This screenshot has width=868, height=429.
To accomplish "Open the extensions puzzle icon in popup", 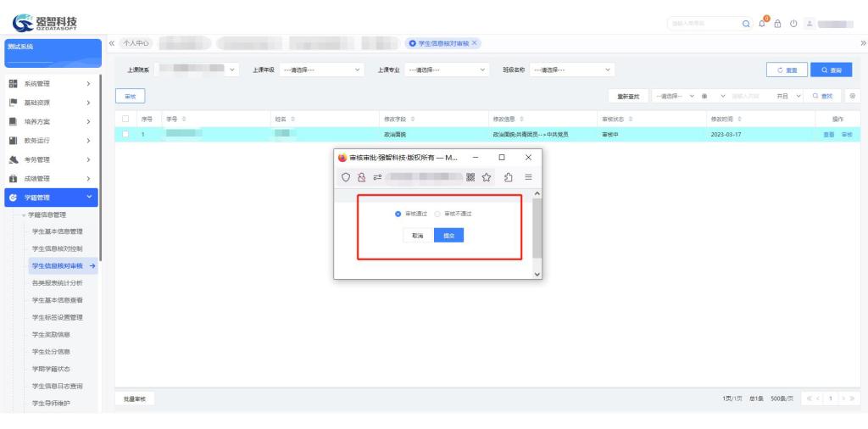I will 508,177.
